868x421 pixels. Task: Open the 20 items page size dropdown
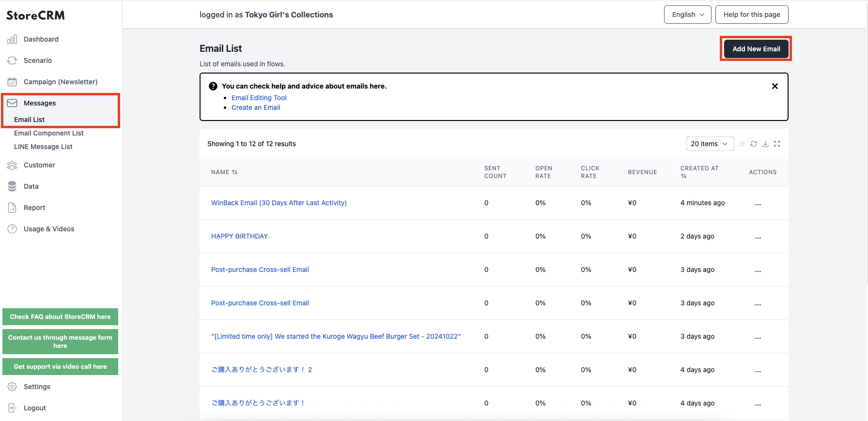710,144
